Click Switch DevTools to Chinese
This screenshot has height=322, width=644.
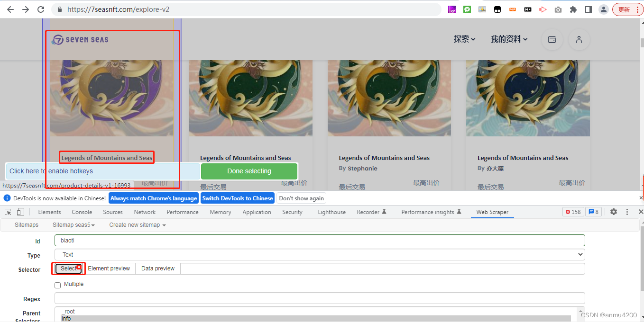[238, 198]
